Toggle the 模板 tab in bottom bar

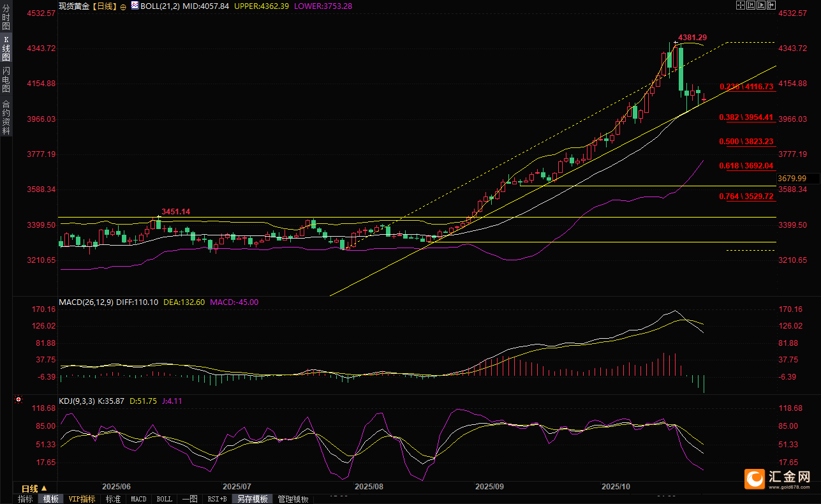click(x=50, y=499)
